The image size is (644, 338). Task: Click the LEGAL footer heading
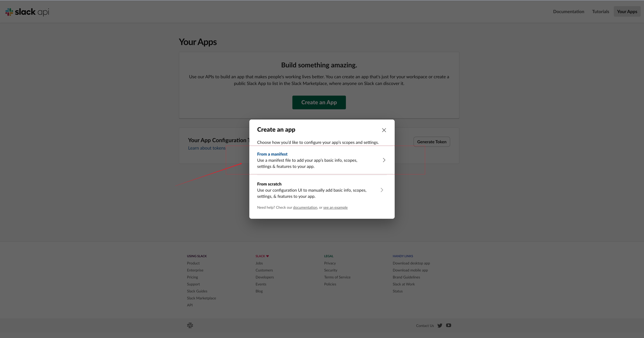[x=329, y=256]
